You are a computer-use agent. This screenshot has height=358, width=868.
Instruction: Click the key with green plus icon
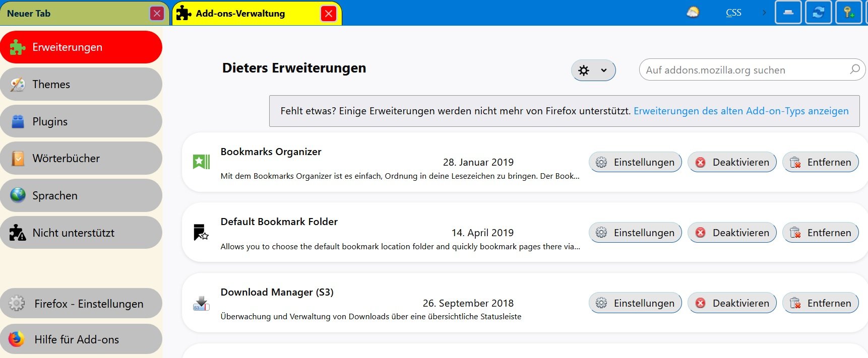(x=849, y=13)
